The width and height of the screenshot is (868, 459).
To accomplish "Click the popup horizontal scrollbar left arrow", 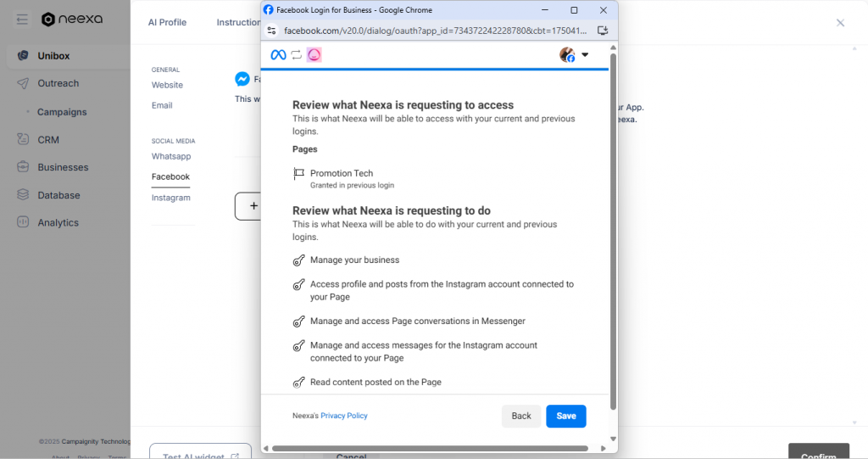I will click(x=265, y=449).
